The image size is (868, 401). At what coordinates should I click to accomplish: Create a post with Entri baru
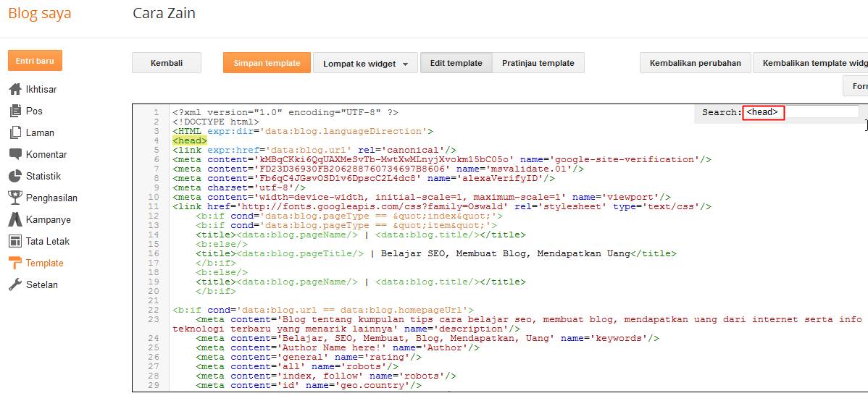(35, 61)
